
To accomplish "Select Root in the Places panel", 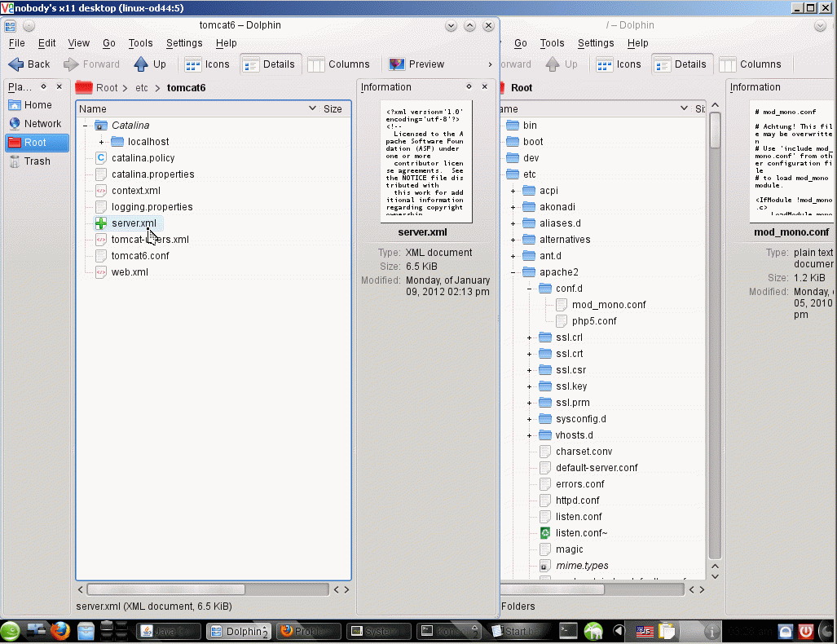I will click(37, 143).
